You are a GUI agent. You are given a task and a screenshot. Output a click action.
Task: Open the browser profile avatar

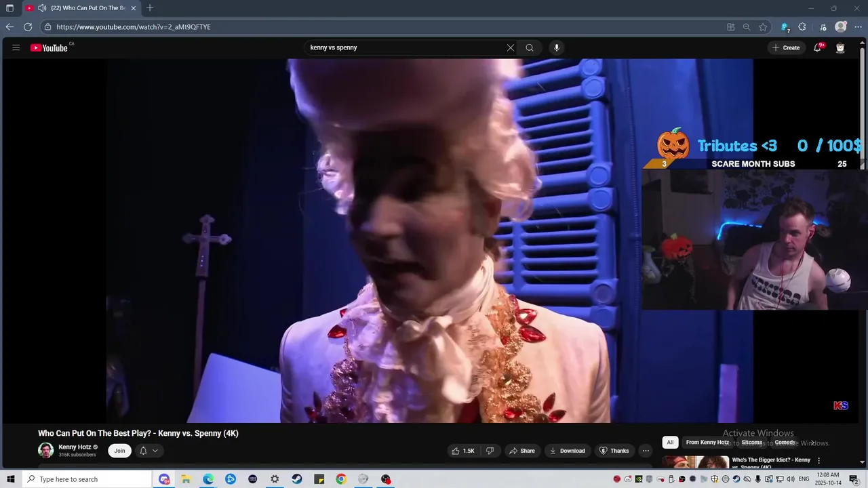click(x=841, y=27)
